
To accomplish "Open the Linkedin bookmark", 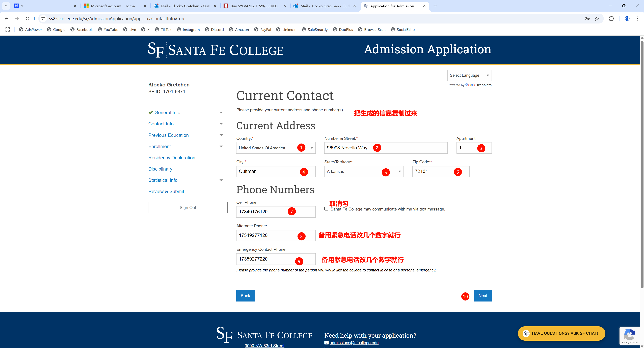I will 286,30.
